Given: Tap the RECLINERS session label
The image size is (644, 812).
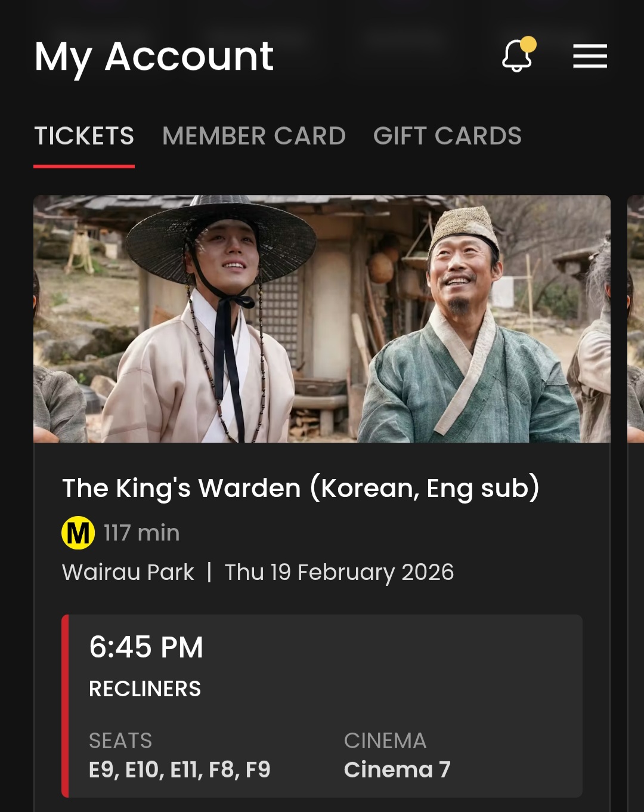Looking at the screenshot, I should click(145, 689).
